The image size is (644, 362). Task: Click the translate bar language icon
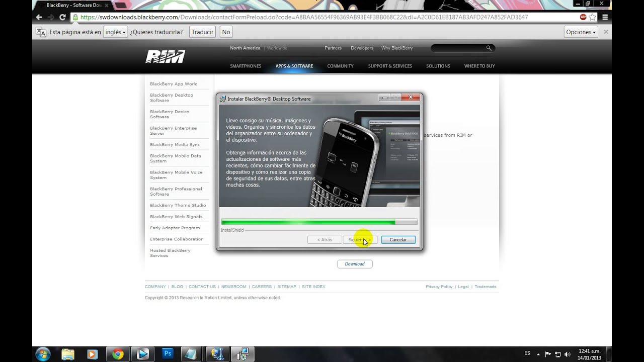click(41, 32)
